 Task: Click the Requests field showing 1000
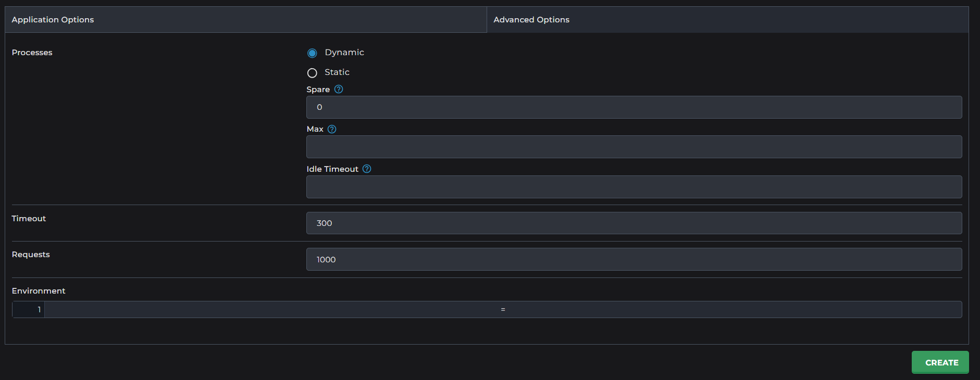point(634,259)
